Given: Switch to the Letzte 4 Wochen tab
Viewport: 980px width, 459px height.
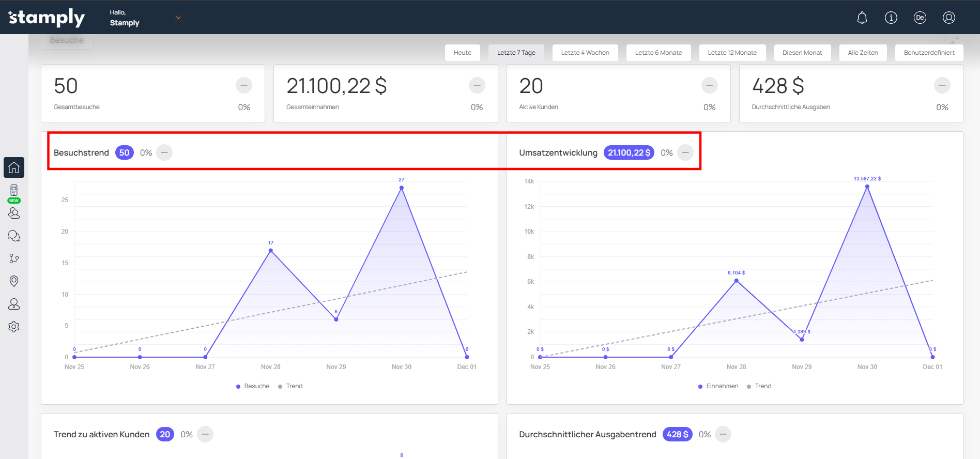Looking at the screenshot, I should (585, 53).
